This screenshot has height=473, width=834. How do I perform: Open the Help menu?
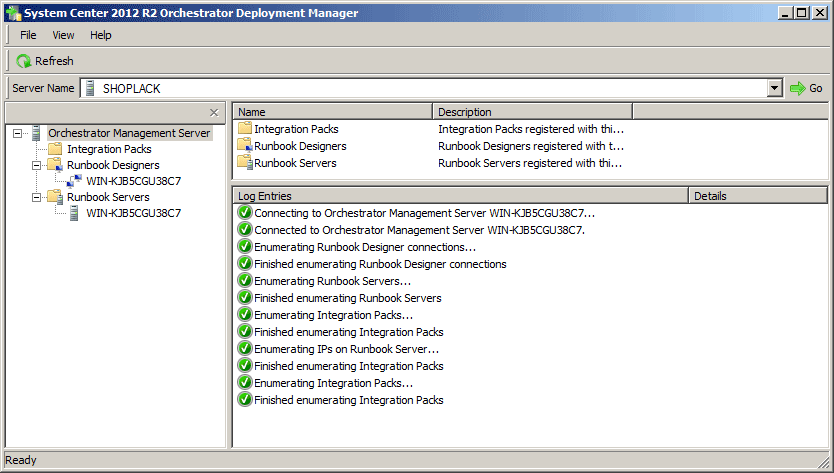[101, 35]
